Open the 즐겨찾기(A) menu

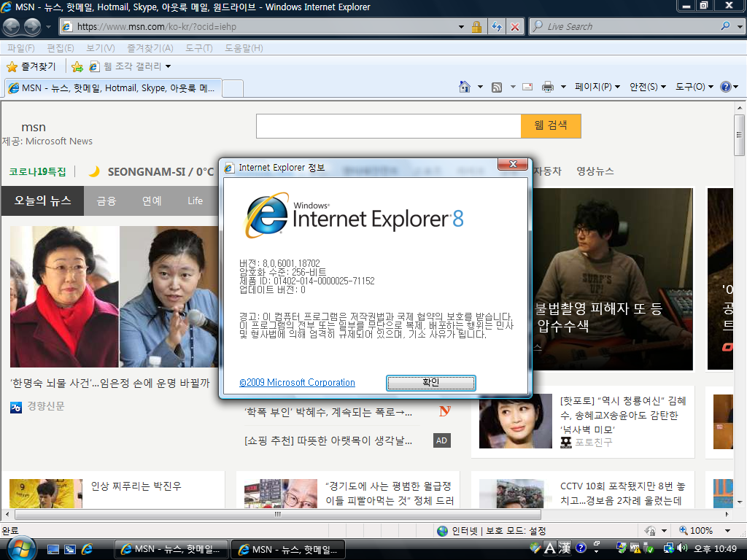[150, 48]
